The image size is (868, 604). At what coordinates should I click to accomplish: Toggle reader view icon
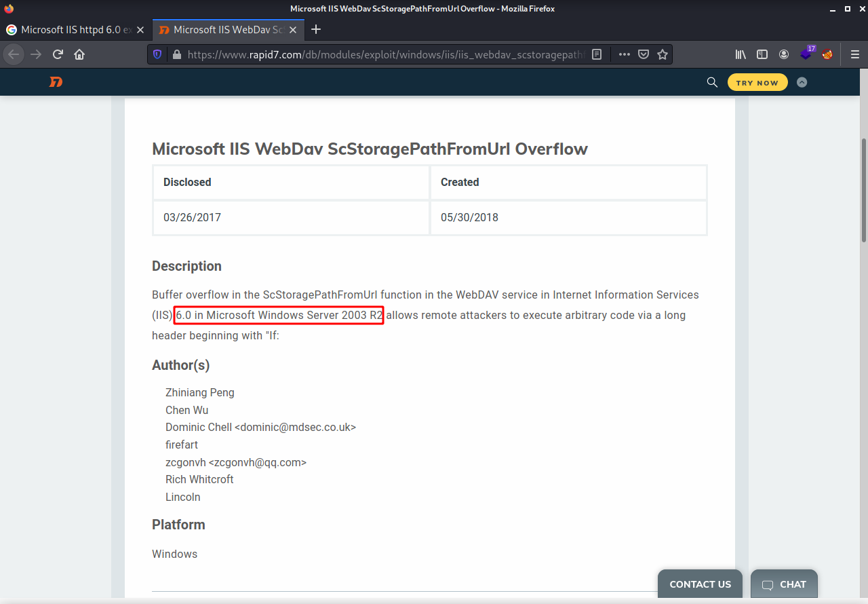597,54
